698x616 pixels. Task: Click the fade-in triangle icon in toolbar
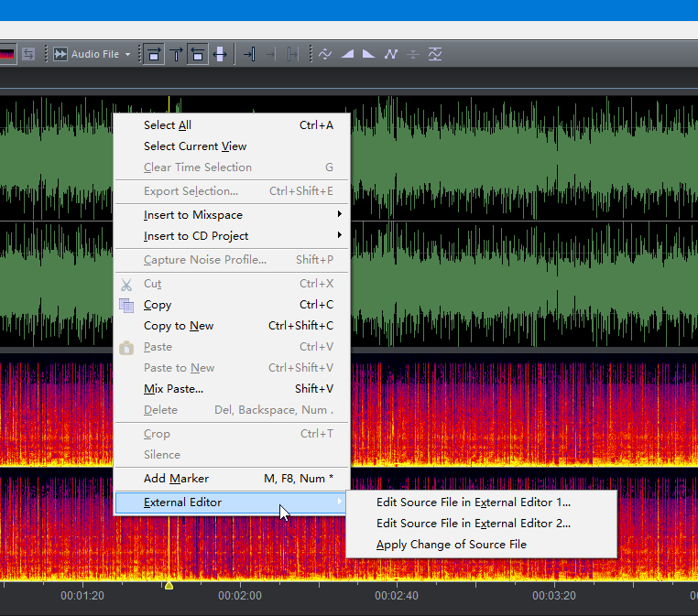coord(348,54)
